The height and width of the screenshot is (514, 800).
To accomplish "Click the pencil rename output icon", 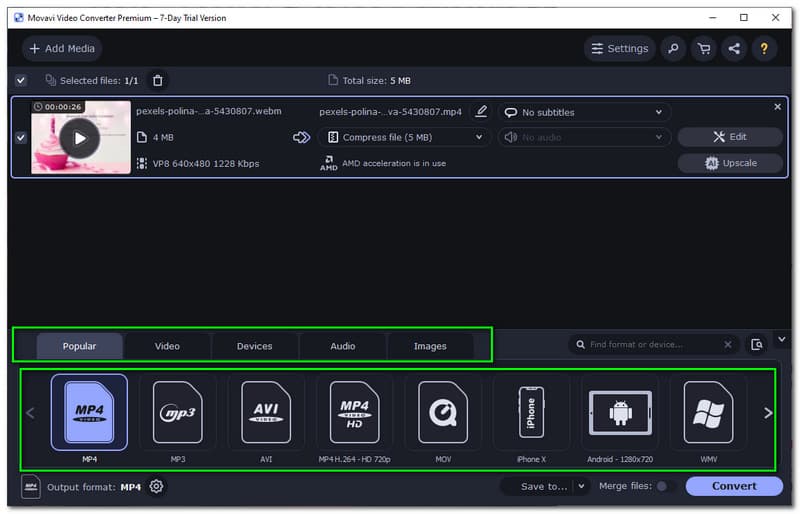I will point(481,111).
